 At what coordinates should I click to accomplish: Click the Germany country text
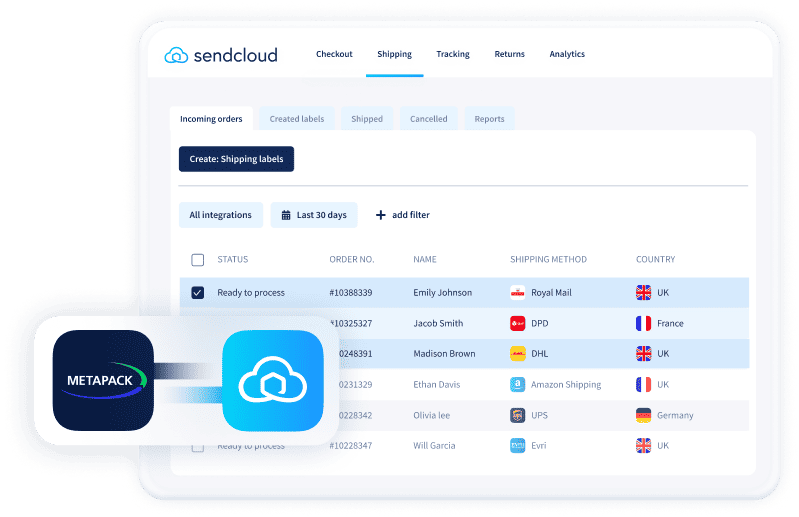[x=675, y=415]
